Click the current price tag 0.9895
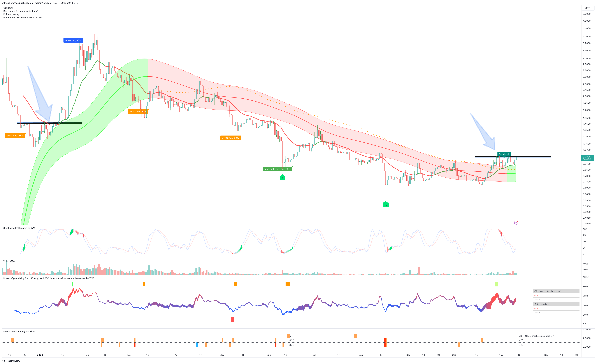This screenshot has height=364, width=597. (x=587, y=158)
